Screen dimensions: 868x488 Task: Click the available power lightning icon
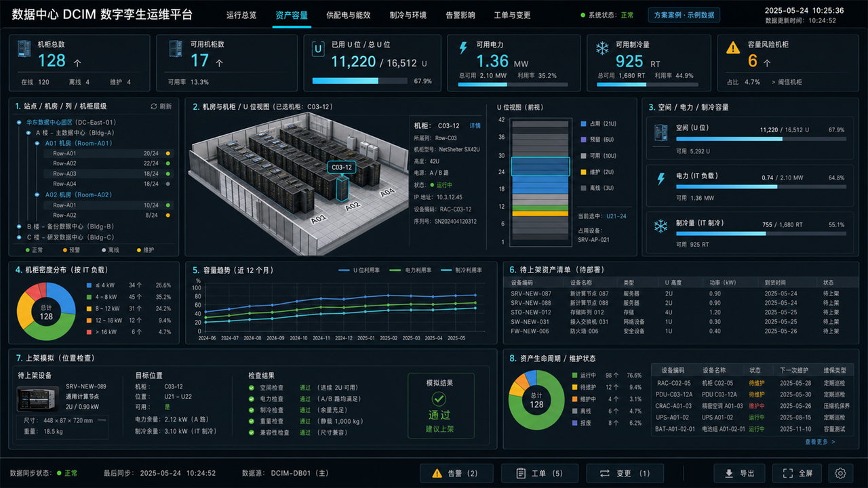pyautogui.click(x=463, y=49)
